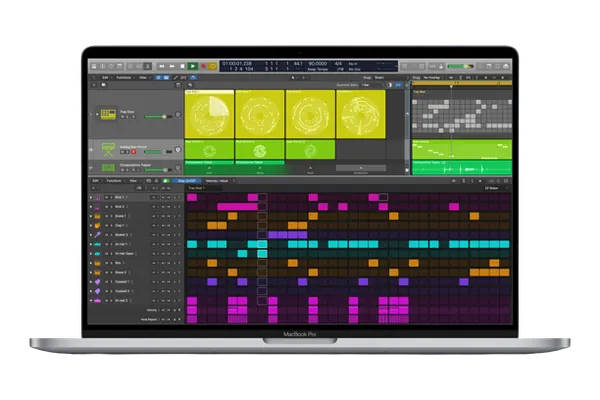Open the Tracks area Edit menu
The height and width of the screenshot is (400, 600).
[x=105, y=78]
